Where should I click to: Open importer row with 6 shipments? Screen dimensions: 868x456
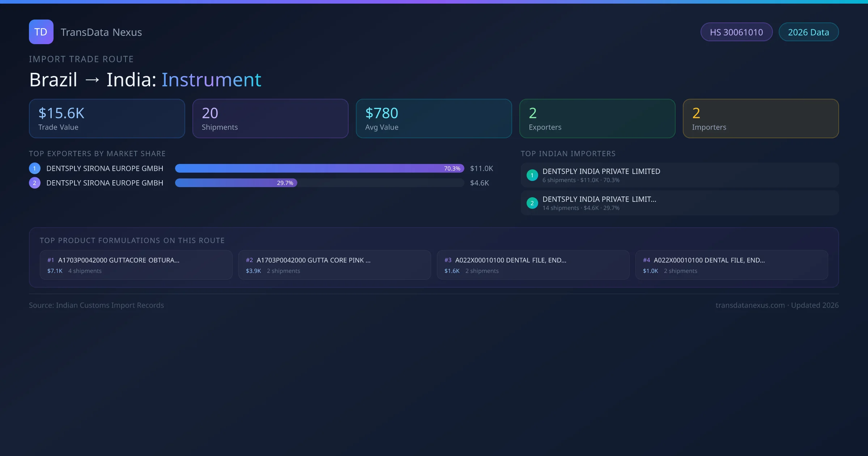(679, 175)
